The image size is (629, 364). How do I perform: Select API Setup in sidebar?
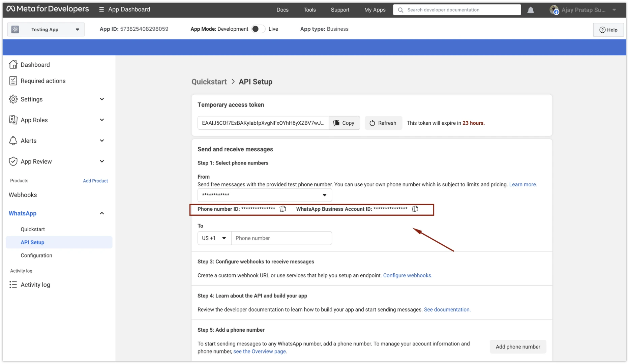(59, 242)
